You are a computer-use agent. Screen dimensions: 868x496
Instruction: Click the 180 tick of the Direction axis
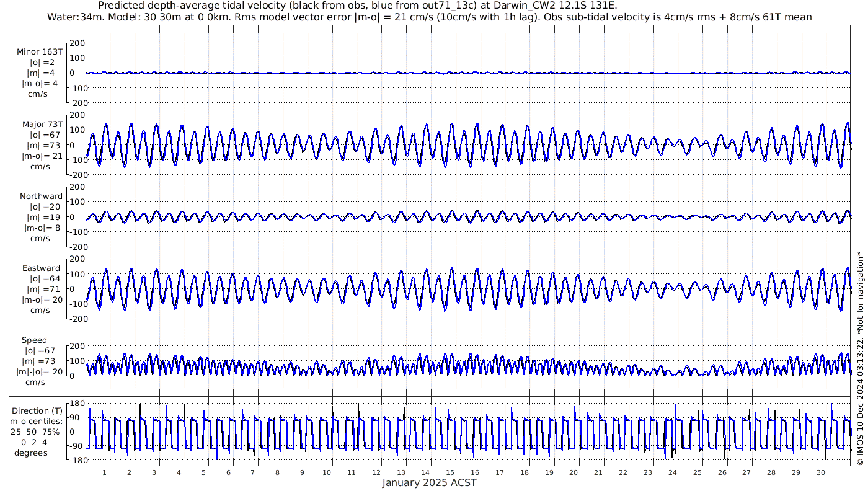pos(77,403)
